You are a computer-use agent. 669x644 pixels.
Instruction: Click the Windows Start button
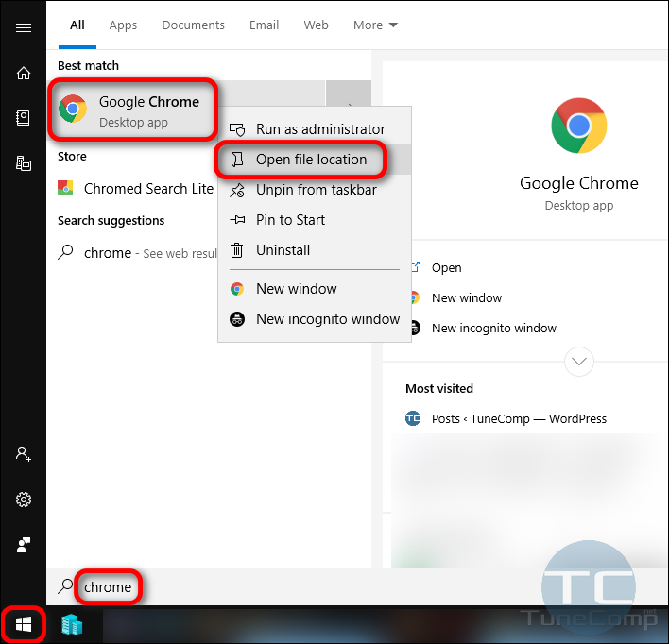pos(24,624)
